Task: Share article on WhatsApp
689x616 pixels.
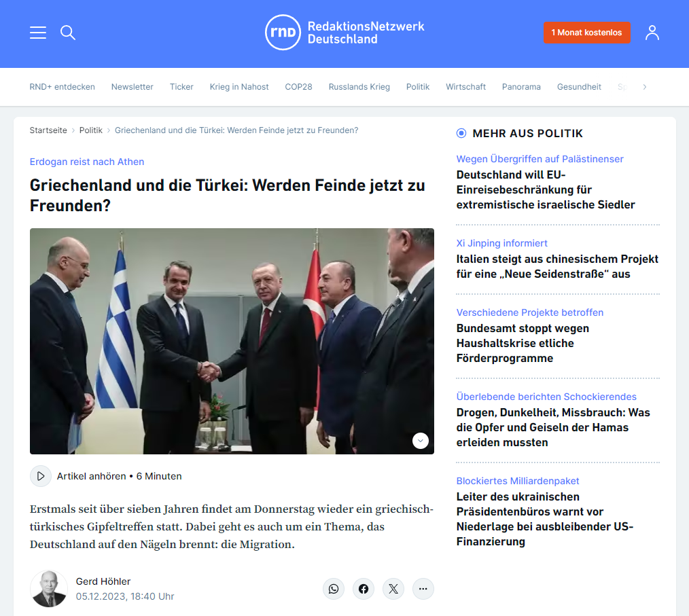Action: [x=334, y=589]
